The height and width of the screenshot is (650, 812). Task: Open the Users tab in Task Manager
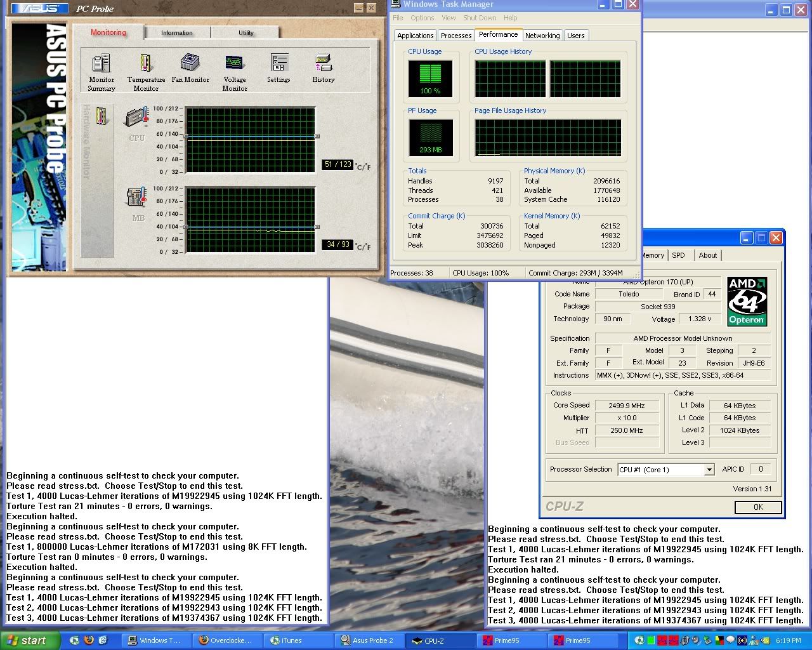(x=576, y=36)
